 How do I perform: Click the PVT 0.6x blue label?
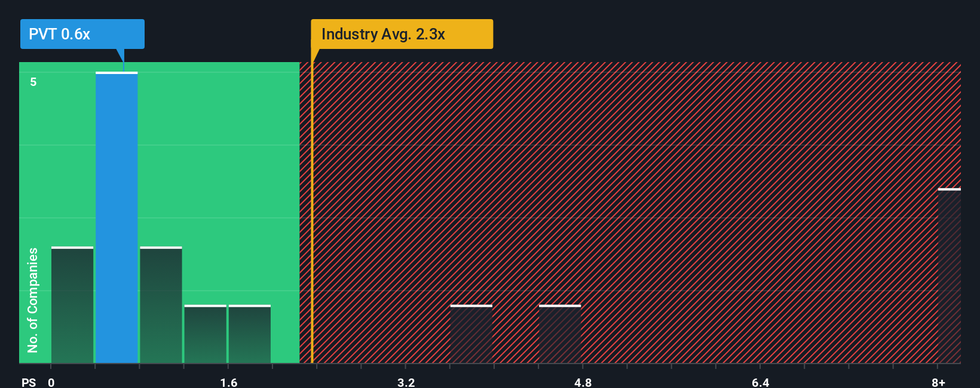click(82, 34)
